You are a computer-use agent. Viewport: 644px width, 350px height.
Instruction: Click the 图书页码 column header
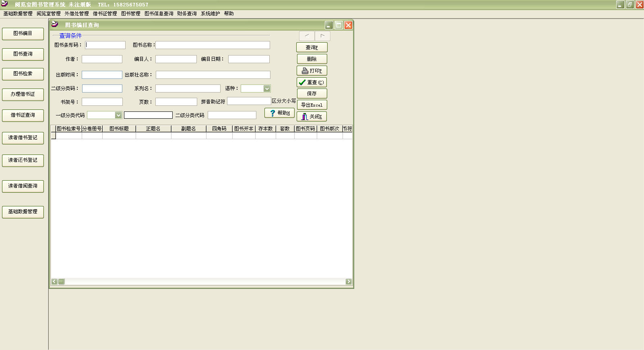[305, 129]
